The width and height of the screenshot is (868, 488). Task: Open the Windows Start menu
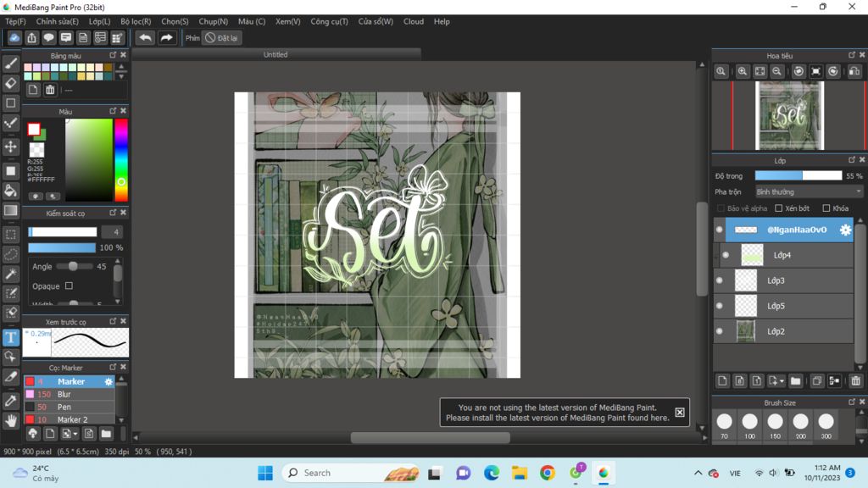[x=265, y=473]
